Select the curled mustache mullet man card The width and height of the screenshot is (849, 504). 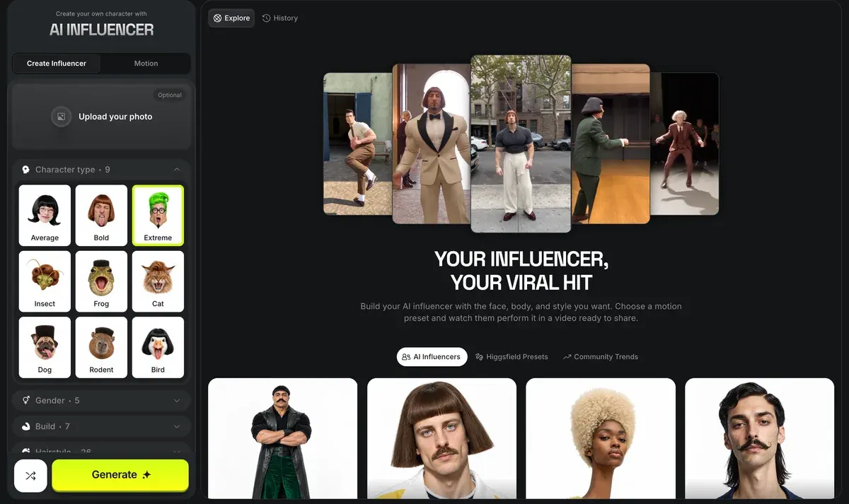pos(759,438)
